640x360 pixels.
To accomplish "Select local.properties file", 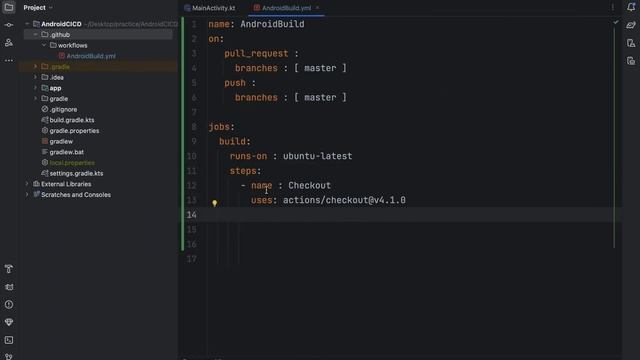I will tap(72, 162).
